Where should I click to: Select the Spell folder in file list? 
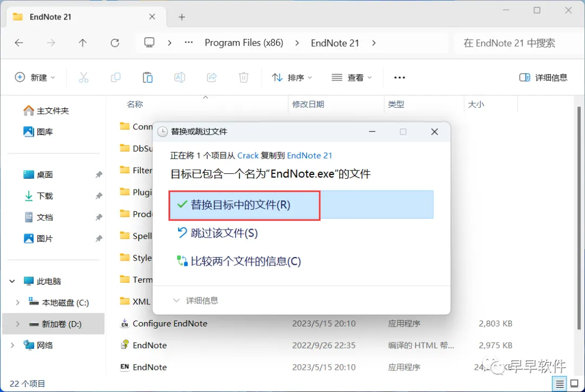[135, 236]
